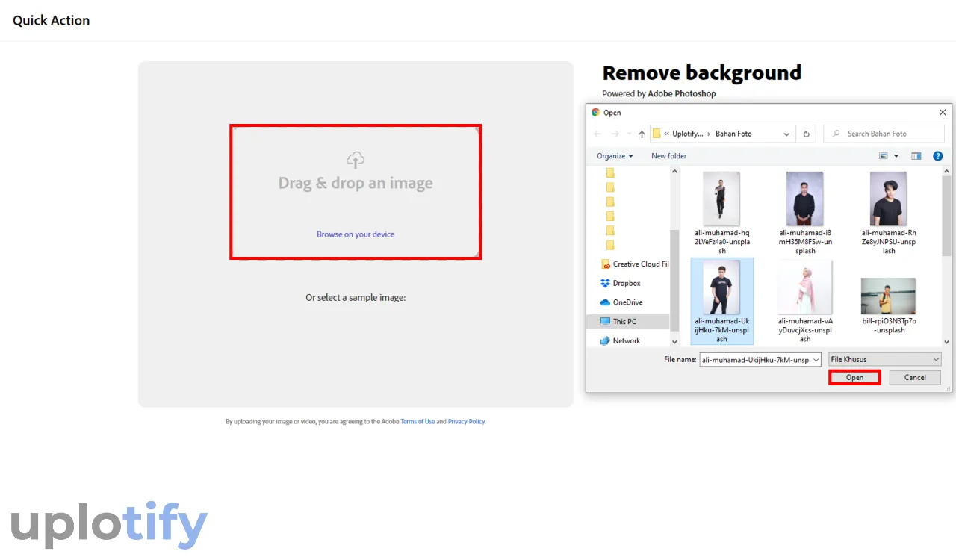Open Creative Cloud Files folder
Viewport: 956px width, 560px height.
point(639,264)
